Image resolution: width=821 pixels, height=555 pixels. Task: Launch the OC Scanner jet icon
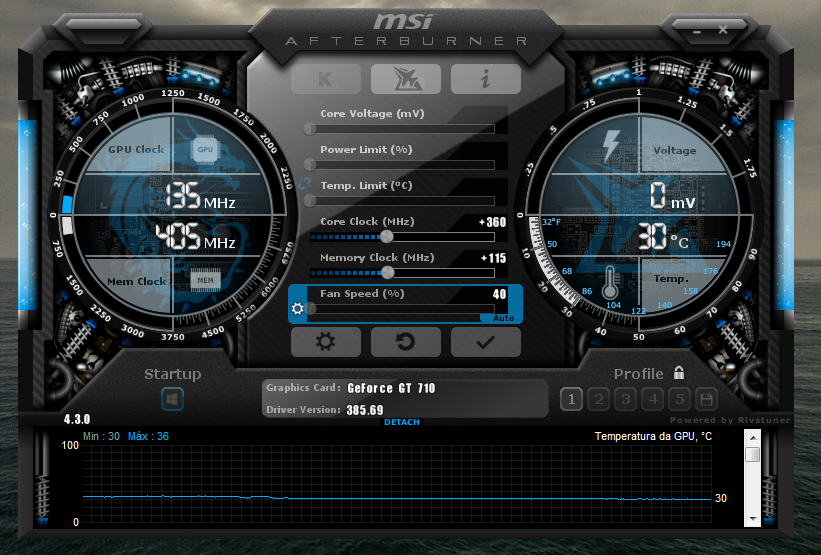406,79
